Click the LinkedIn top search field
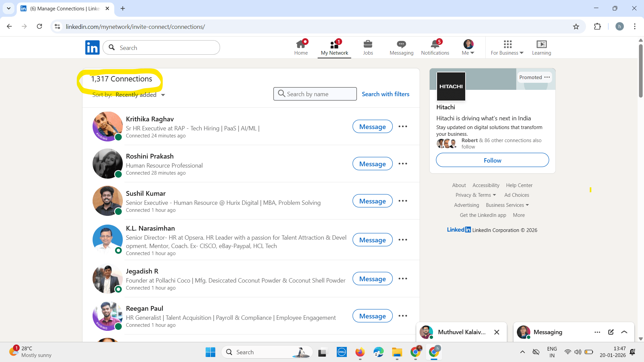Viewport: 644px width, 362px height. coord(161,48)
